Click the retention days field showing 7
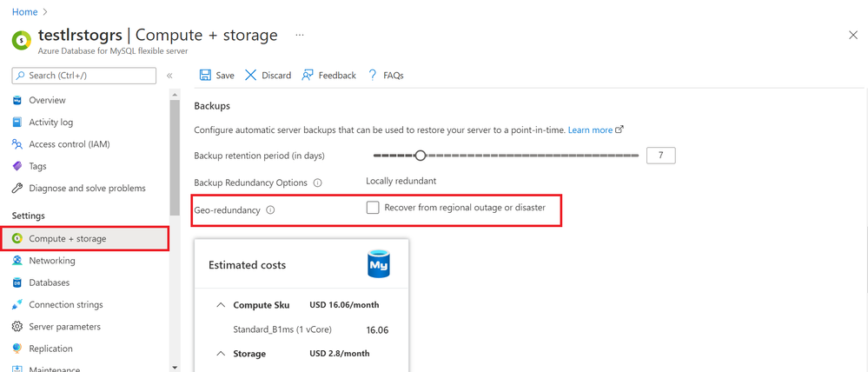This screenshot has height=372, width=868. pyautogui.click(x=661, y=156)
